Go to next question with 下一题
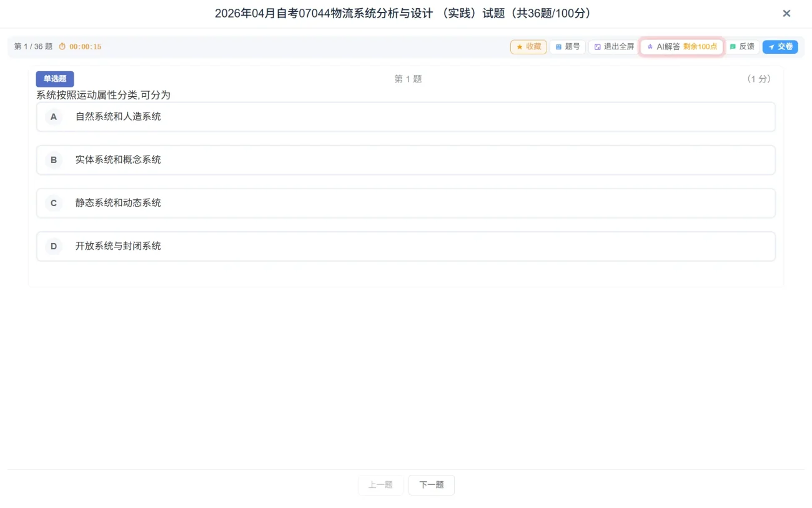This screenshot has height=508, width=812. 431,485
